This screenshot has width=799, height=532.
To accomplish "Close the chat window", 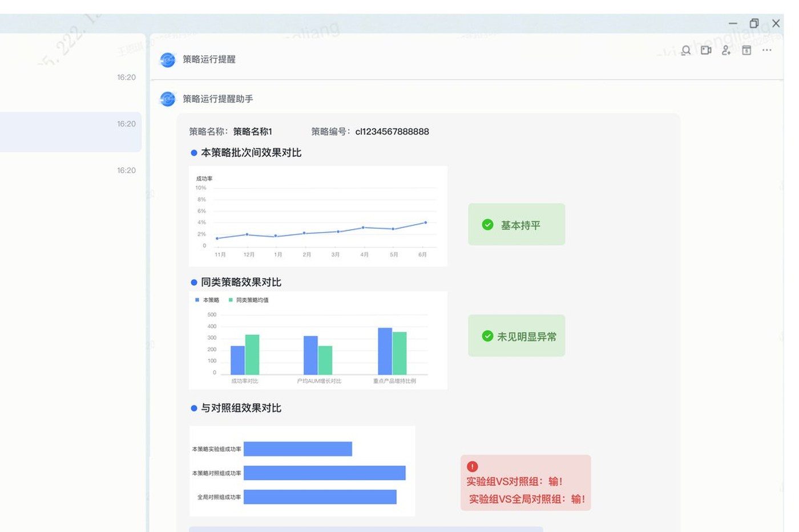I will click(x=776, y=23).
